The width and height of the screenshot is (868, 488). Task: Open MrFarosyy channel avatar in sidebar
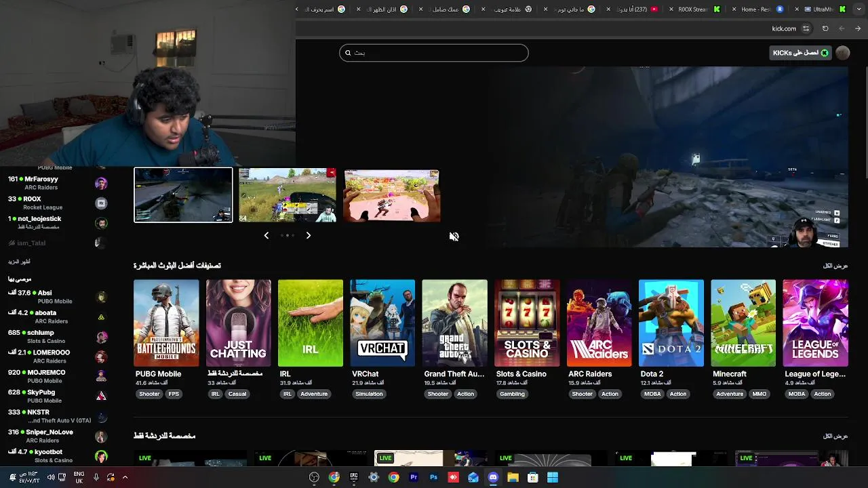click(101, 184)
